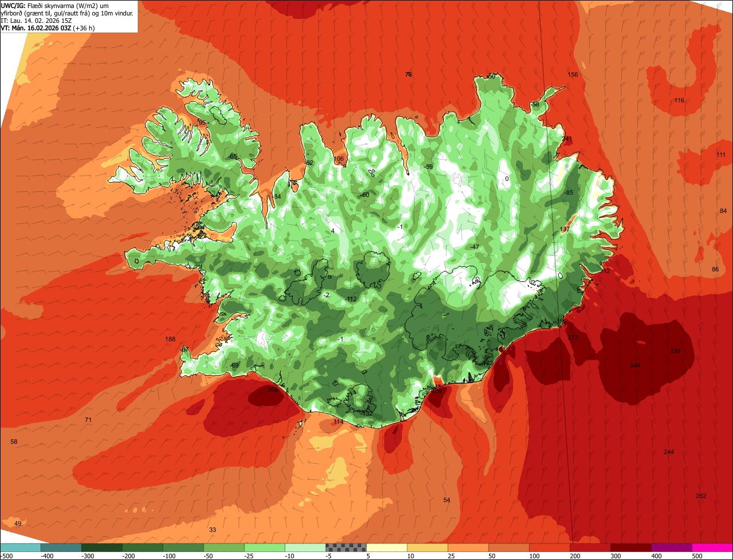Click the '84' value on the map
This screenshot has height=560, width=733.
click(723, 211)
